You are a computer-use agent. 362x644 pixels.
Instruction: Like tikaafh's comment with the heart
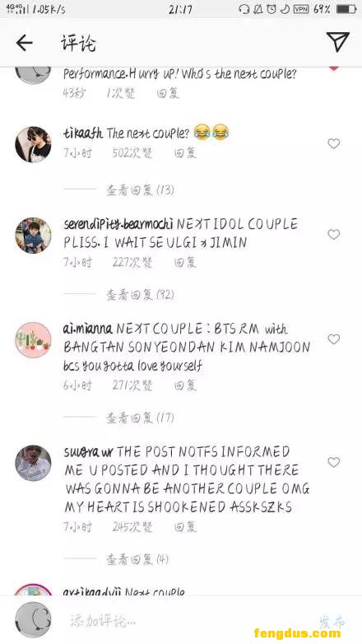pos(334,143)
